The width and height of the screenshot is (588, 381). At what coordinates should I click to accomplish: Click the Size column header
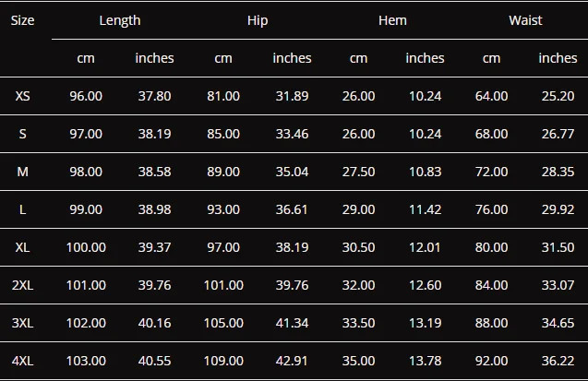click(22, 20)
